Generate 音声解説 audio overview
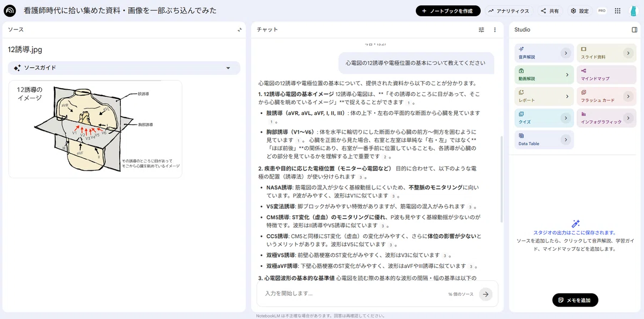 point(544,52)
